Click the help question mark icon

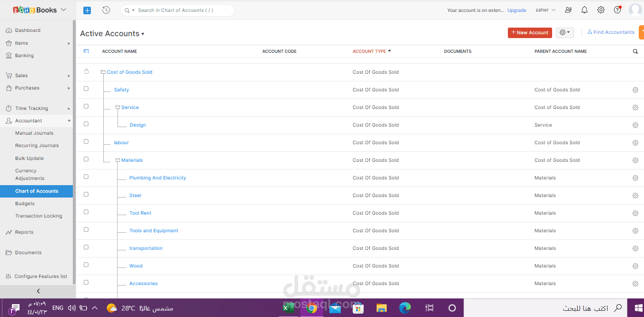617,10
